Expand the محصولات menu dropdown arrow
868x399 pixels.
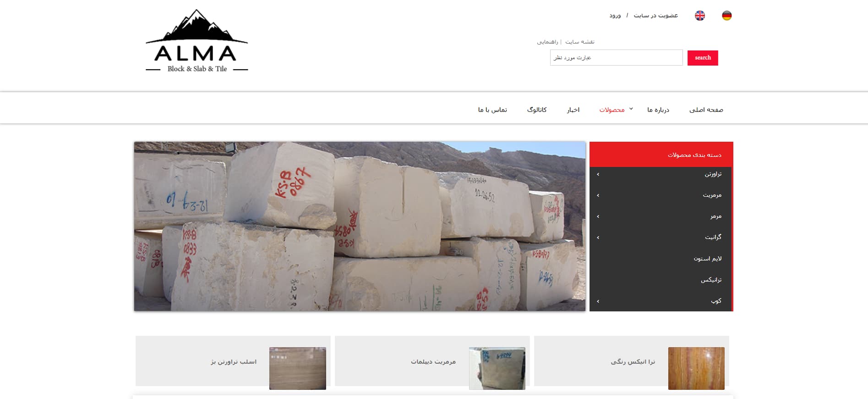[631, 109]
